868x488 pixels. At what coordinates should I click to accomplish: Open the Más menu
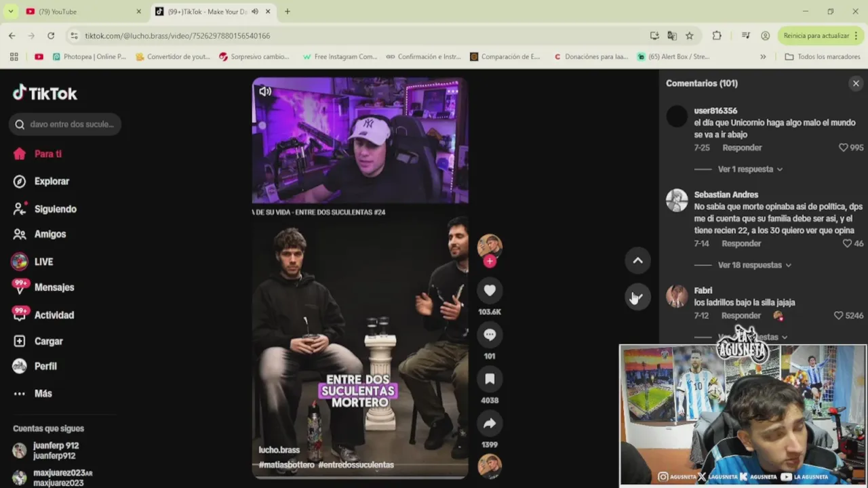33,394
